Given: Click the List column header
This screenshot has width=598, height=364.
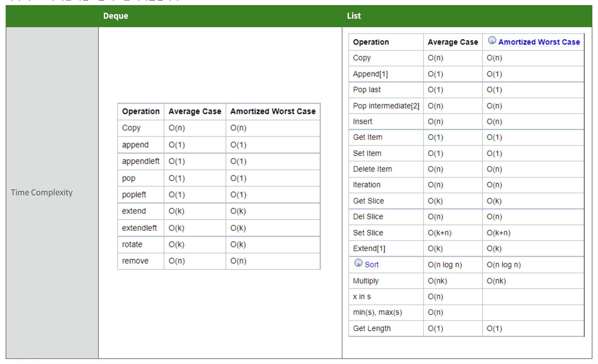Looking at the screenshot, I should [354, 16].
